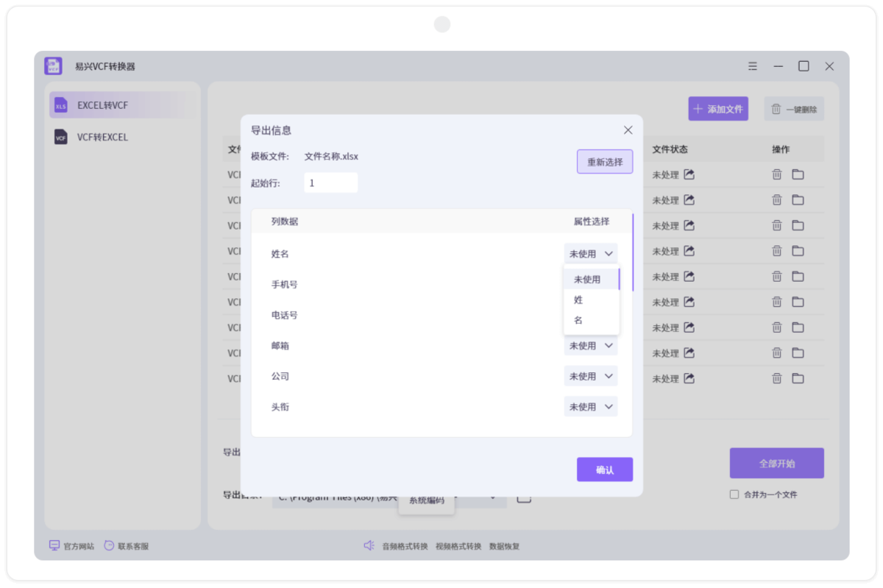Viewport: 883px width, 588px height.
Task: Click the 起始行 input showing 1
Action: [330, 182]
